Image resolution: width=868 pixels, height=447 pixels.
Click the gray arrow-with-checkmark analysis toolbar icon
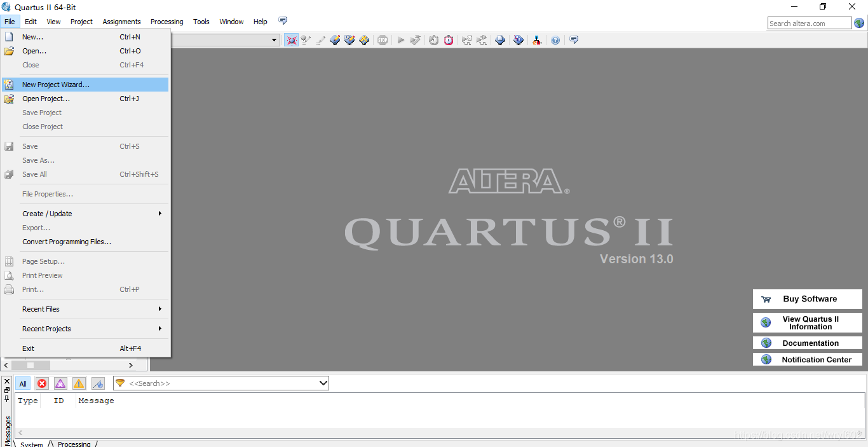tap(416, 40)
